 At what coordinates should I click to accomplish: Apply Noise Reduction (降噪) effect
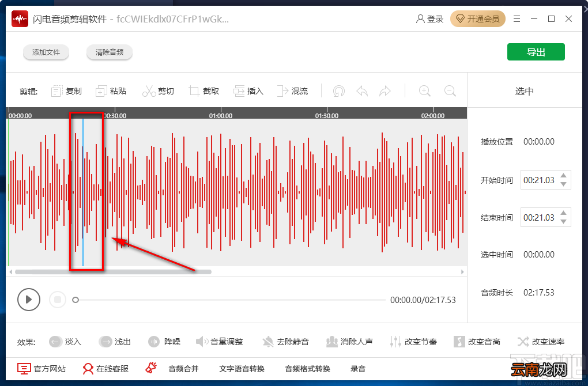pos(164,342)
